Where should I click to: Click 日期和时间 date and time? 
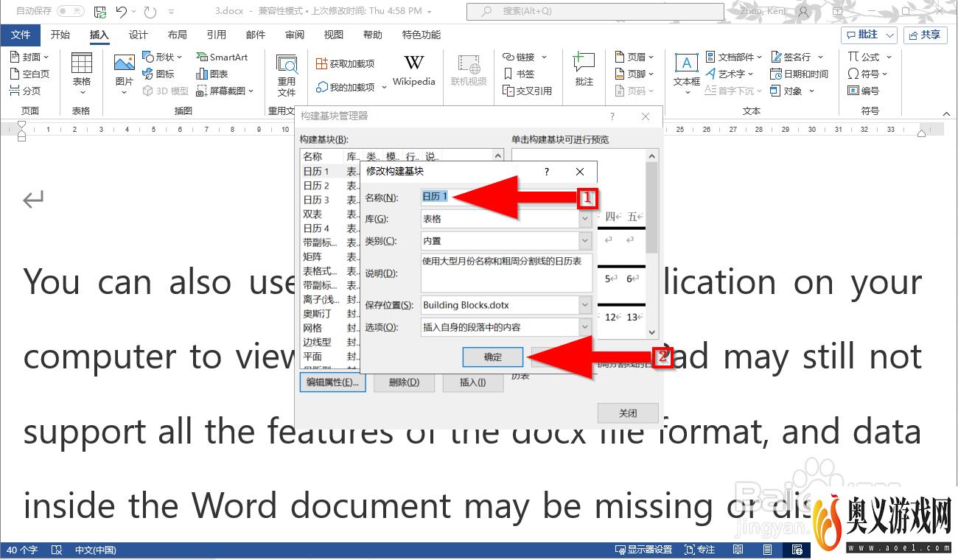tap(799, 74)
